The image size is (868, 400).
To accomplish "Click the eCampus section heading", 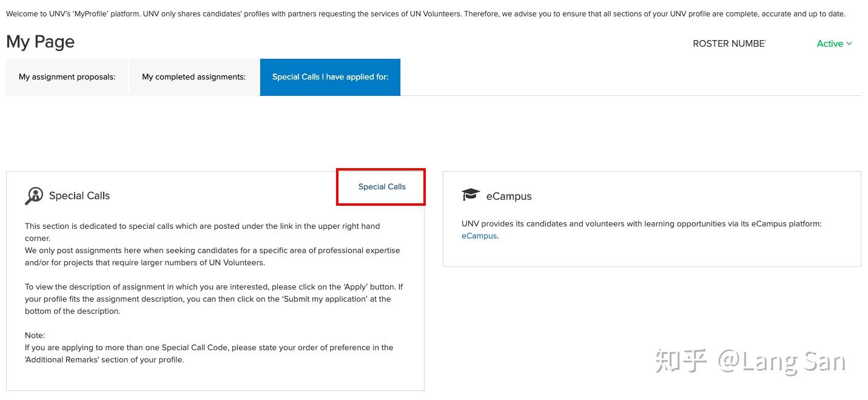I will (509, 196).
